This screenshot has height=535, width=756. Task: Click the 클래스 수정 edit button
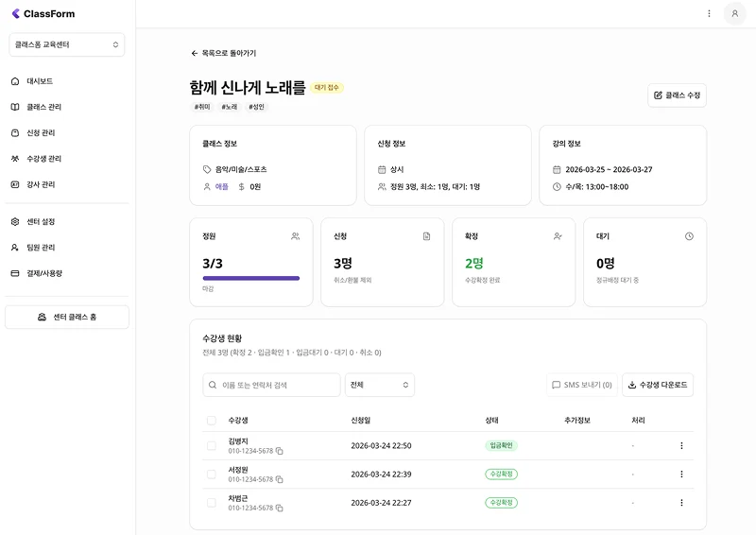pos(677,95)
